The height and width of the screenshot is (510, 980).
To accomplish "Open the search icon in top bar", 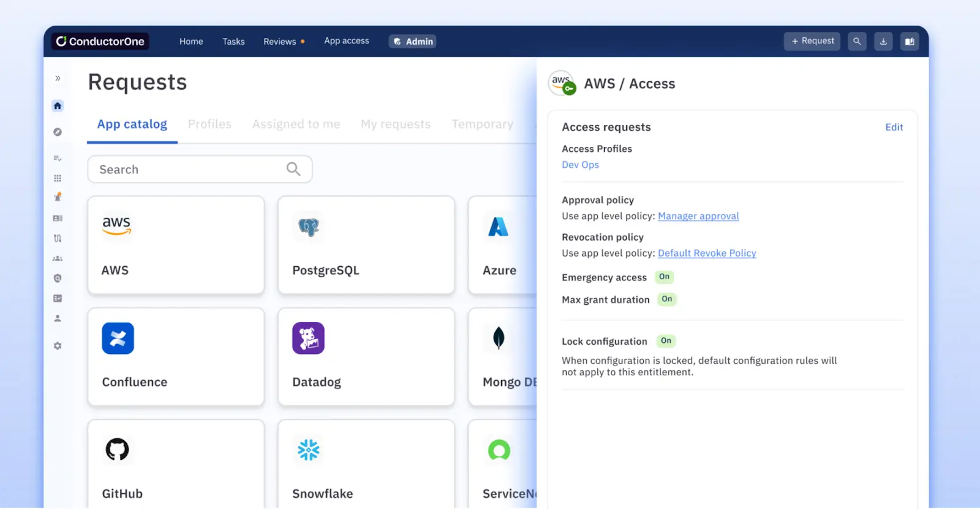I will 857,42.
